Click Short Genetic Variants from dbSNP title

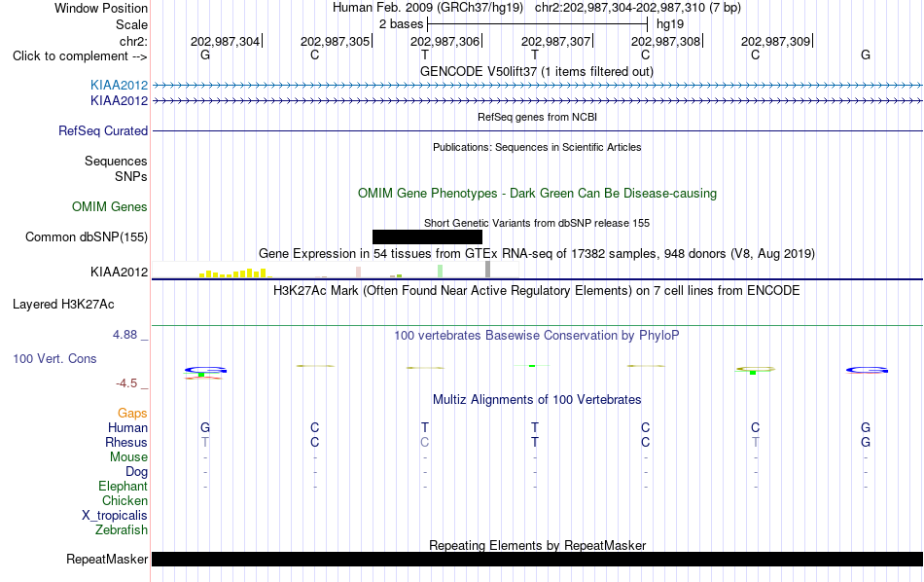point(537,223)
